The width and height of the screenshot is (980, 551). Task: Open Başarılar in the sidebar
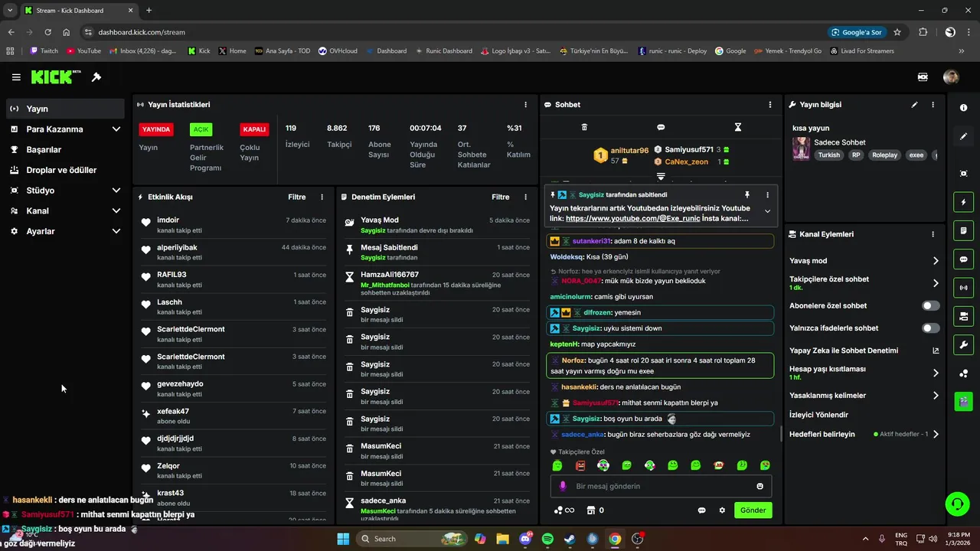[x=65, y=150]
